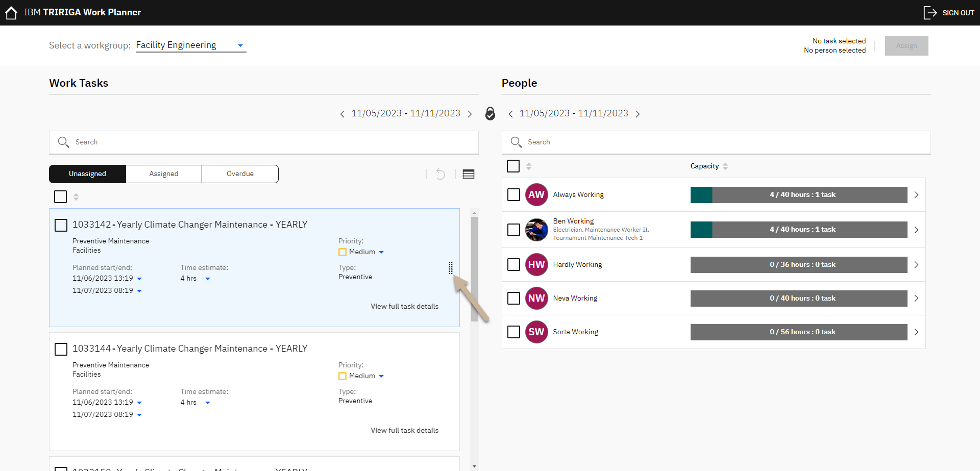980x471 pixels.
Task: Open the Facility Engineering workgroup dropdown
Action: (191, 45)
